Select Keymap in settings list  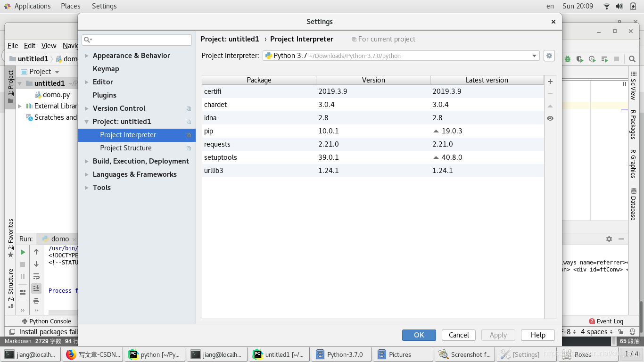coord(106,69)
